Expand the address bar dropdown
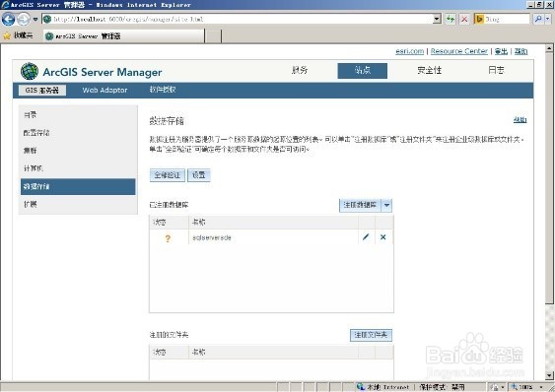The width and height of the screenshot is (555, 392). tap(438, 19)
